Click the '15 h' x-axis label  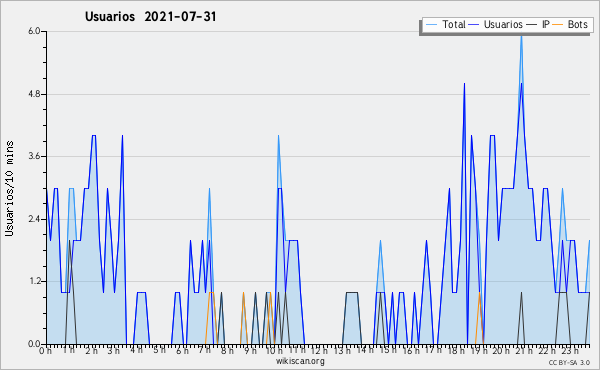[387, 350]
